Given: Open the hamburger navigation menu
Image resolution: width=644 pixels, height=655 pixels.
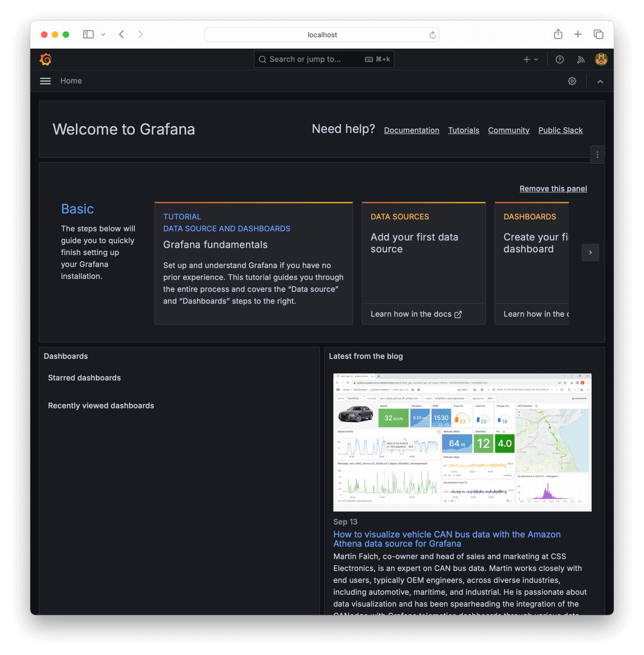Looking at the screenshot, I should (45, 81).
